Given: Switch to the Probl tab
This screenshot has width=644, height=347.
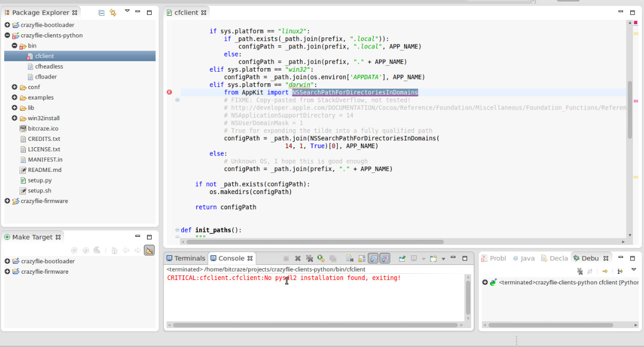Looking at the screenshot, I should click(494, 258).
